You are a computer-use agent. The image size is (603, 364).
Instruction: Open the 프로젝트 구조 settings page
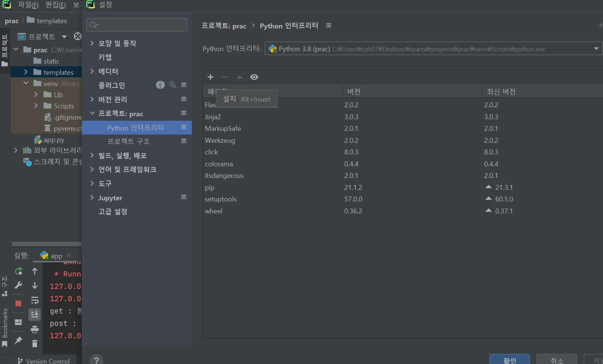(129, 141)
